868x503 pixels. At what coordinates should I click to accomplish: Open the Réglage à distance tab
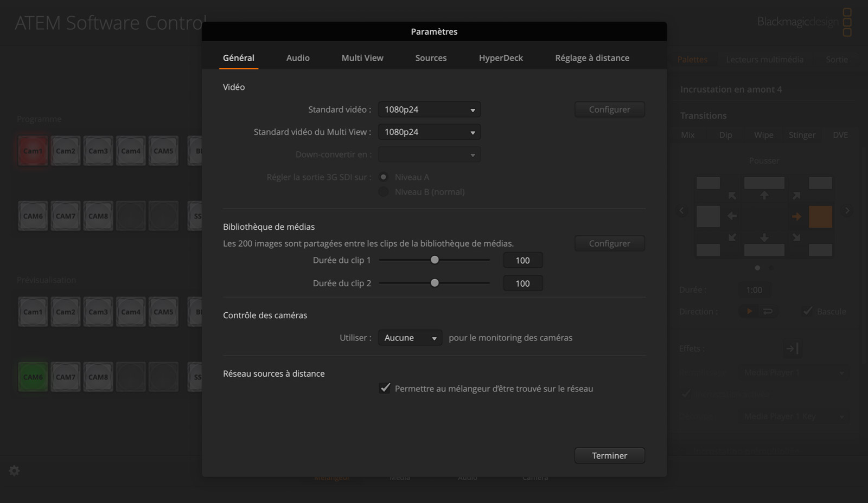click(x=592, y=58)
